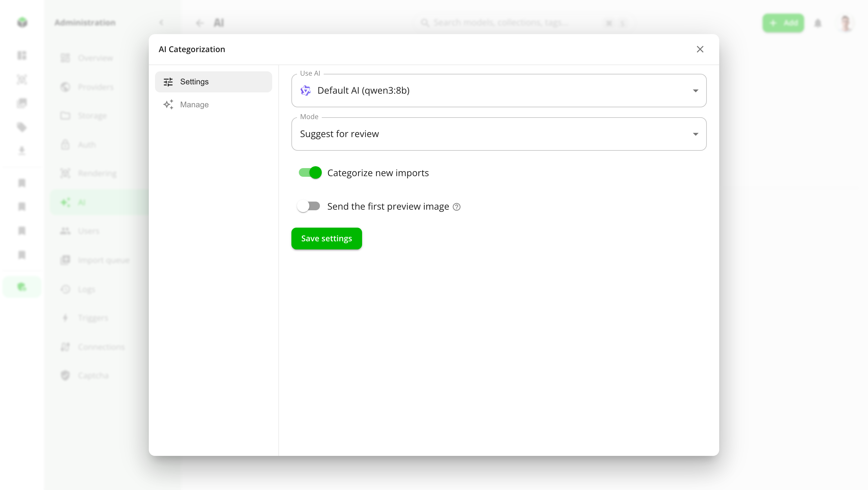Expand the Mode dropdown
The image size is (868, 490).
[x=499, y=134]
